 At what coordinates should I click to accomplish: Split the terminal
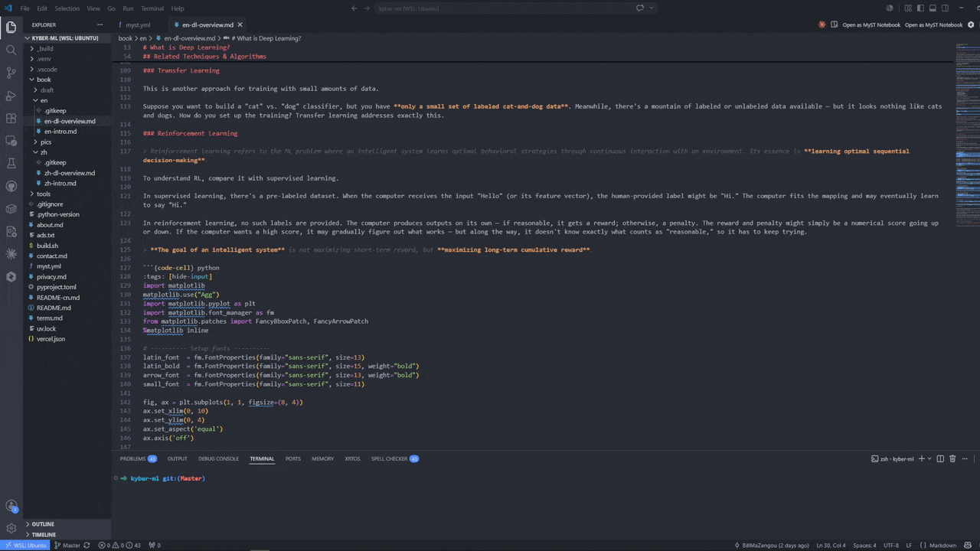click(941, 458)
